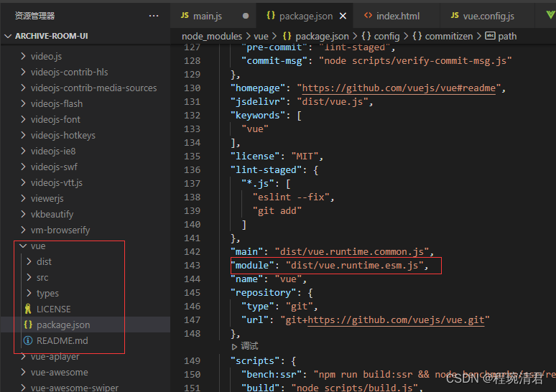This screenshot has width=556, height=392.
Task: Switch to the main.js tab
Action: click(207, 16)
